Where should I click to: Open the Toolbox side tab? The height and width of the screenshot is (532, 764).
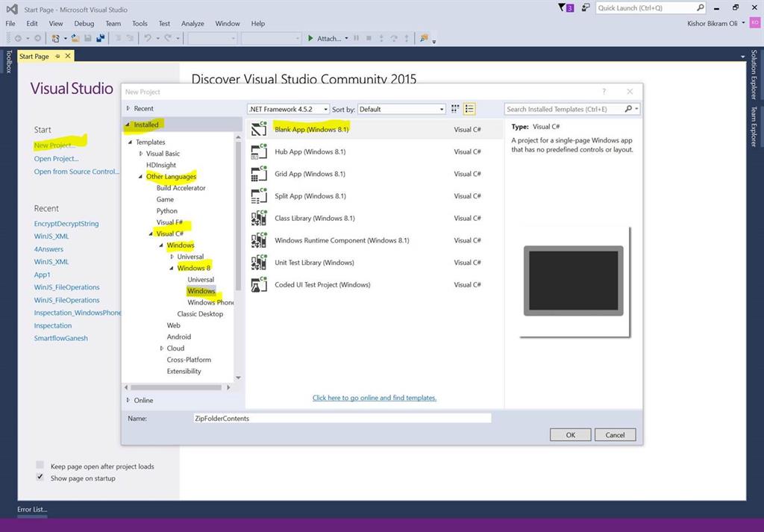[x=8, y=61]
